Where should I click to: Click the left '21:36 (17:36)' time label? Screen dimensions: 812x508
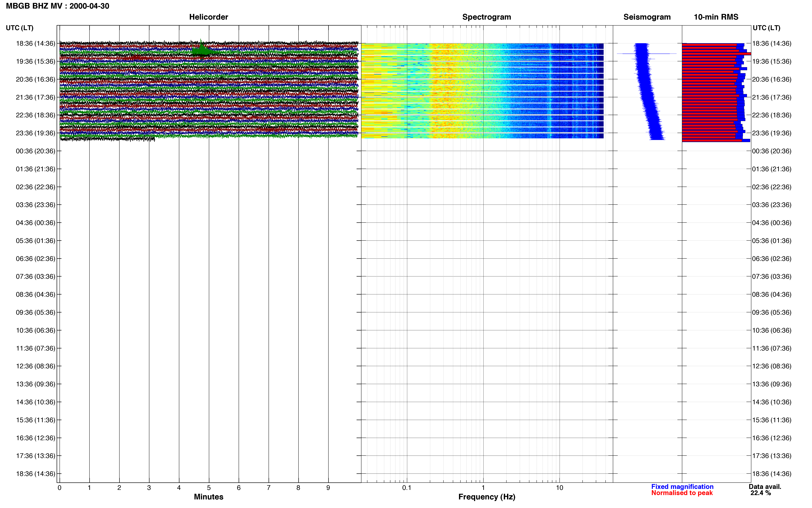coord(36,97)
